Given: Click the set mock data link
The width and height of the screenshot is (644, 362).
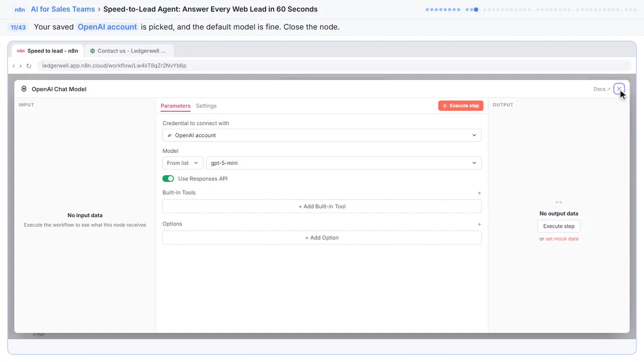Looking at the screenshot, I should click(x=562, y=239).
